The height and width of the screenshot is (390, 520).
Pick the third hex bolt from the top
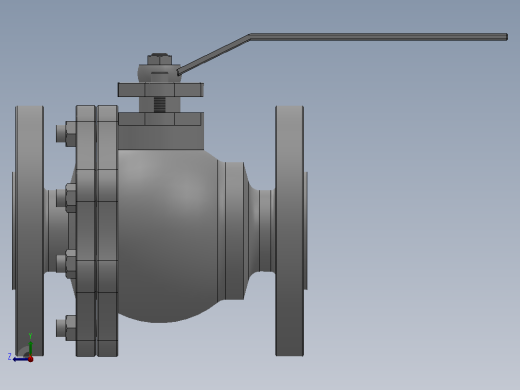(66, 264)
